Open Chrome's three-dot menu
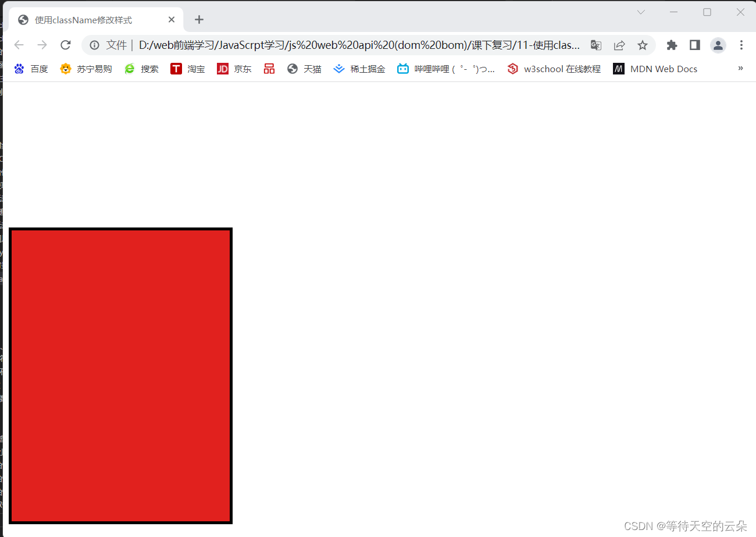756x537 pixels. click(741, 45)
